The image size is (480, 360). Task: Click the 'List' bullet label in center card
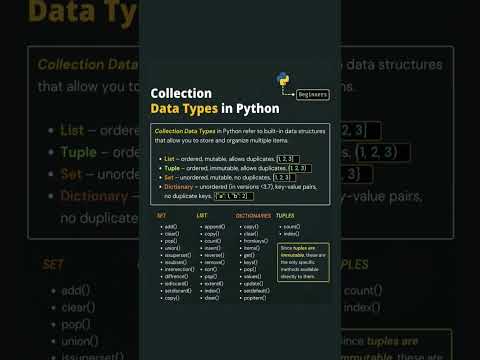point(169,159)
